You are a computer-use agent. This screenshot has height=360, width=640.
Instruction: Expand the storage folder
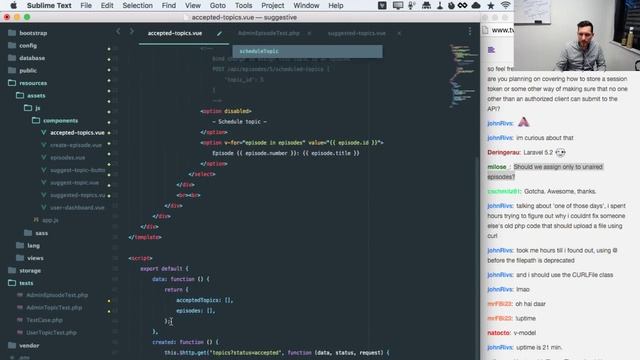click(x=24, y=271)
